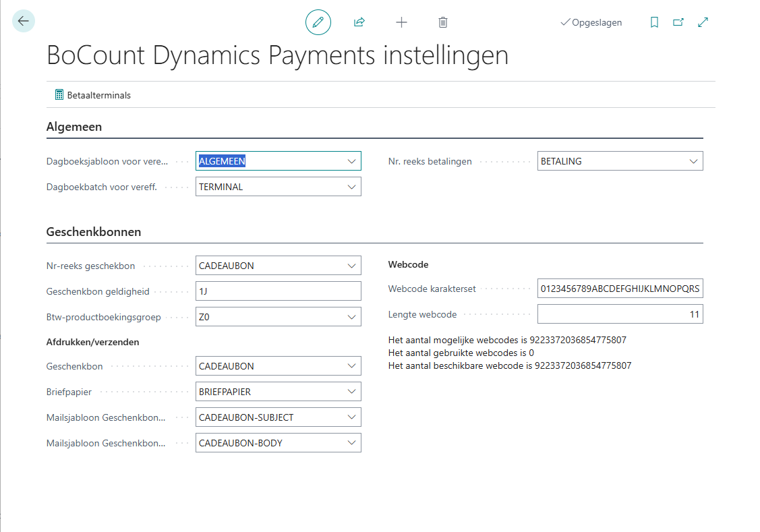Click the back arrow button

[x=24, y=22]
